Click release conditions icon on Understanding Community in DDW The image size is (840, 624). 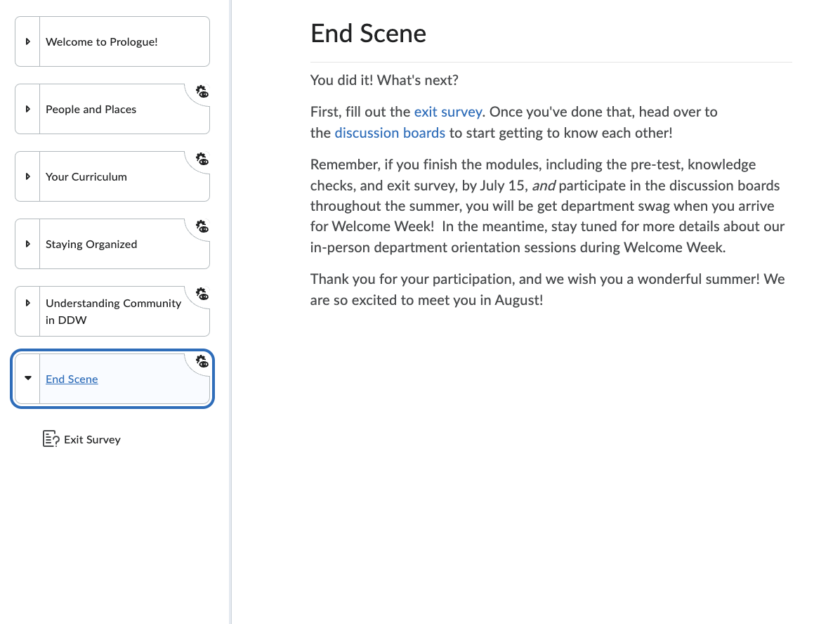point(202,294)
